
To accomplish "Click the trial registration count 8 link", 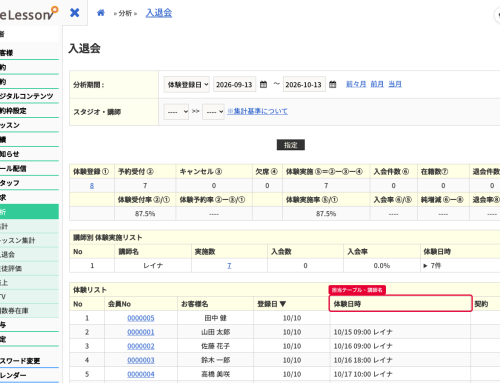I will click(x=92, y=186).
